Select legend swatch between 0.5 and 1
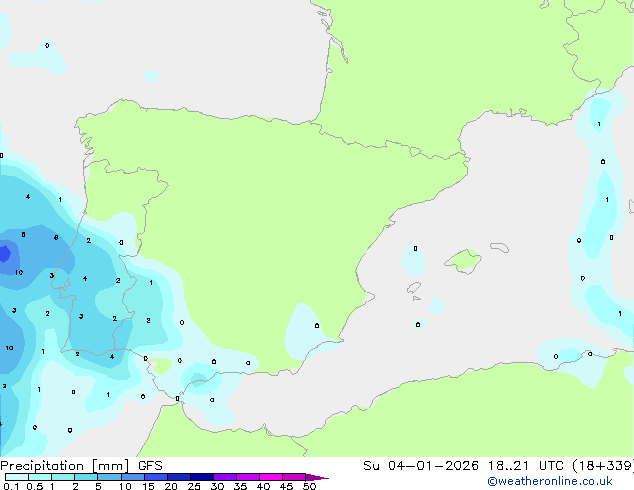Image resolution: width=634 pixels, height=490 pixels. point(40,477)
